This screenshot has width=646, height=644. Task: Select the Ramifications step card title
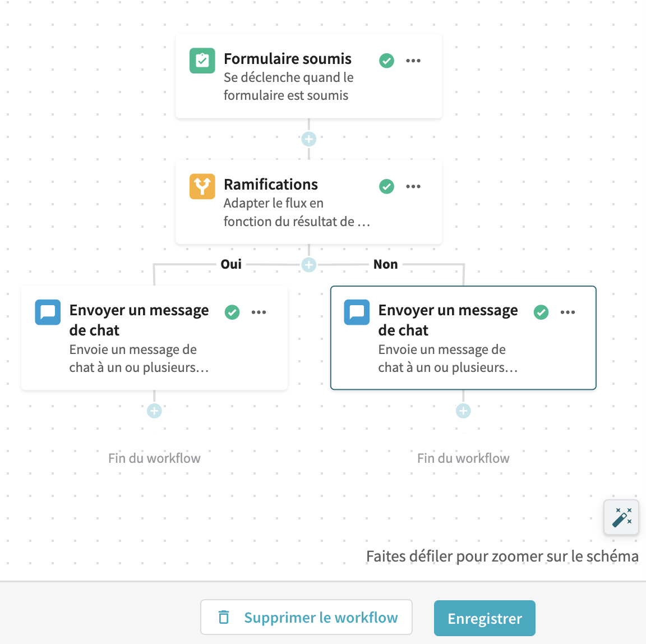[x=271, y=185]
